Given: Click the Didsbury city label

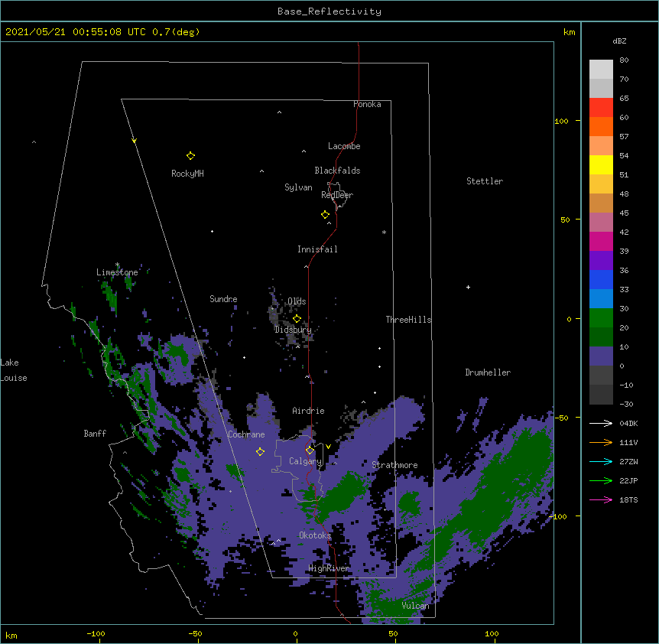Looking at the screenshot, I should (293, 330).
